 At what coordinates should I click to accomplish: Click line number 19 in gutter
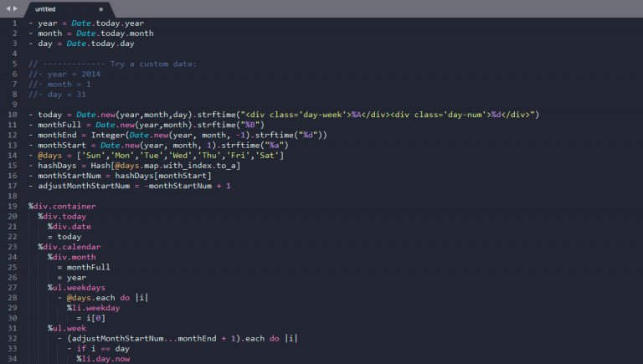pyautogui.click(x=13, y=206)
